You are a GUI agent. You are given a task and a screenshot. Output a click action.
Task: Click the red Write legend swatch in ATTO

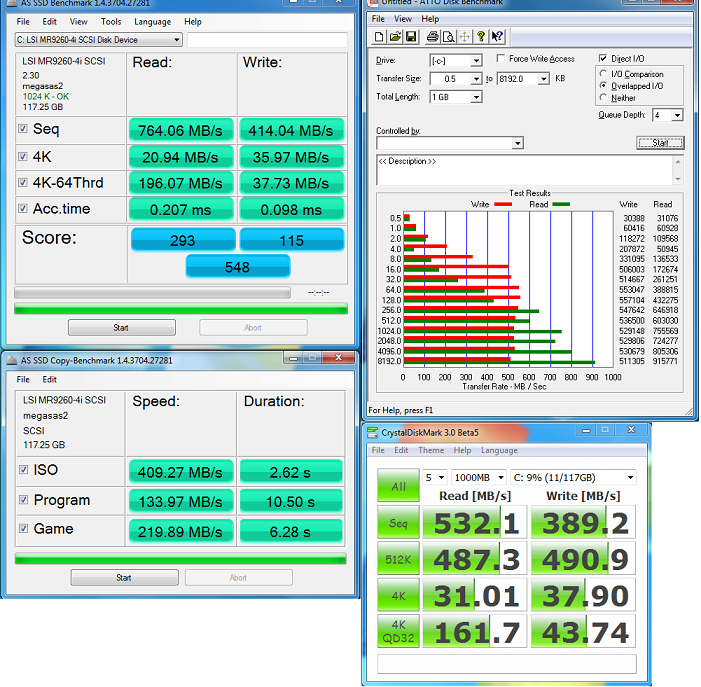[503, 204]
